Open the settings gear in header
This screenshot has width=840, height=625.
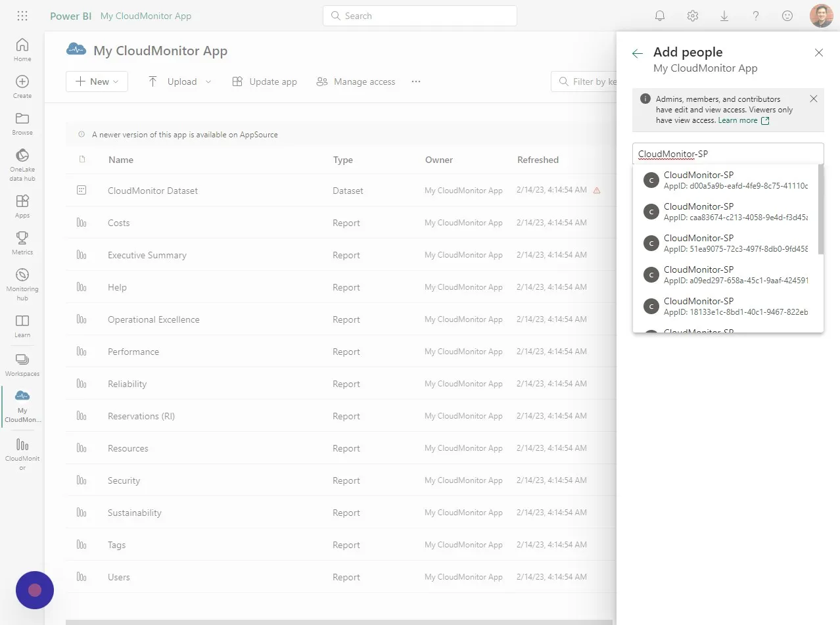pyautogui.click(x=692, y=16)
